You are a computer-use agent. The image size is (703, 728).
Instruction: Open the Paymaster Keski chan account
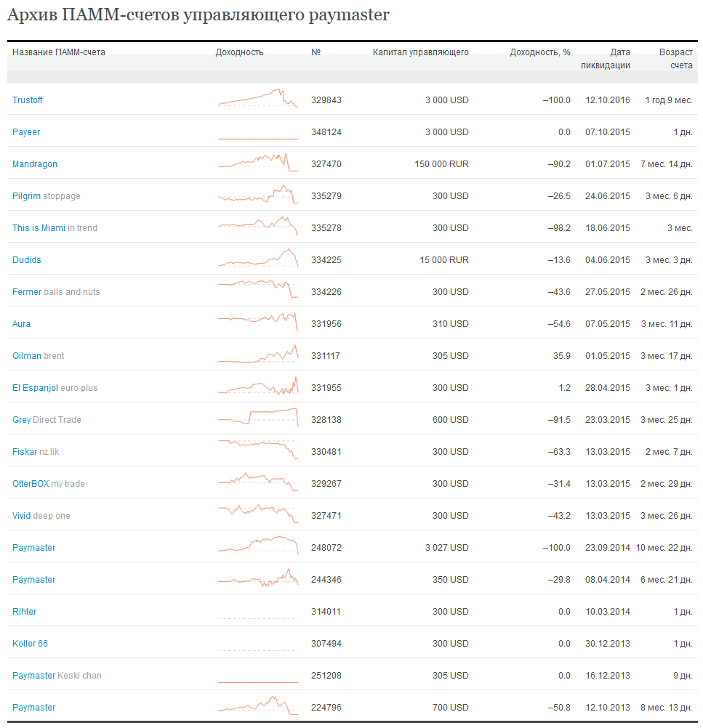(34, 676)
